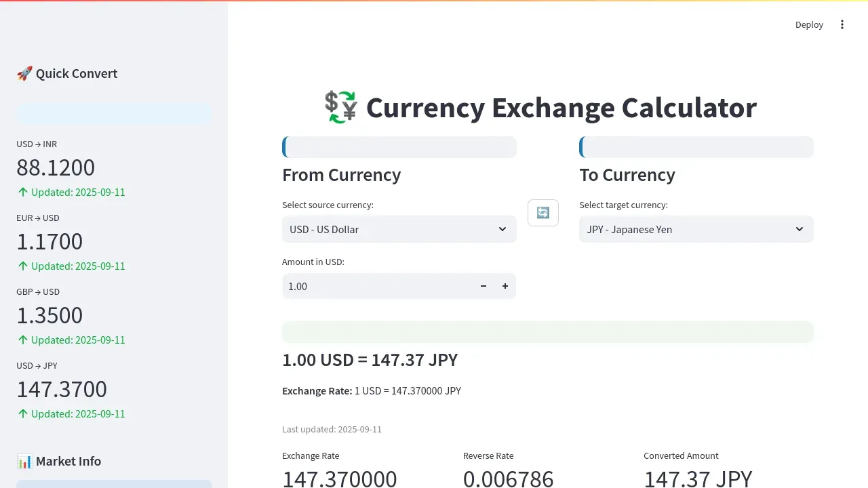Click the green result banner above the conversion
868x488 pixels.
[x=548, y=331]
